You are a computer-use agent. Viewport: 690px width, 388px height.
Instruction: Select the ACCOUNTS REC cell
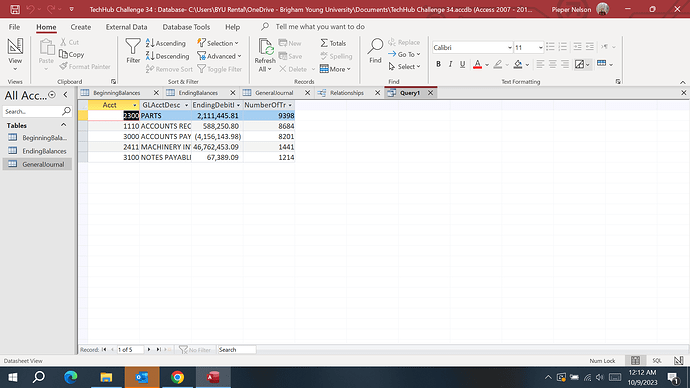click(x=165, y=126)
